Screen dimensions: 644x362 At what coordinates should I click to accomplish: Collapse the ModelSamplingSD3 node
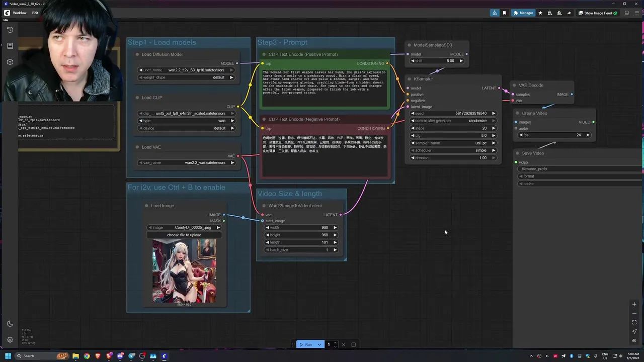tap(409, 45)
